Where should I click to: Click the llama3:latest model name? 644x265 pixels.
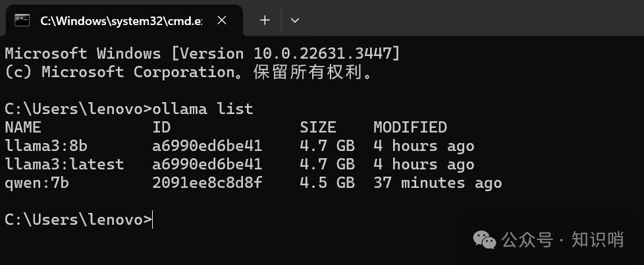(64, 164)
